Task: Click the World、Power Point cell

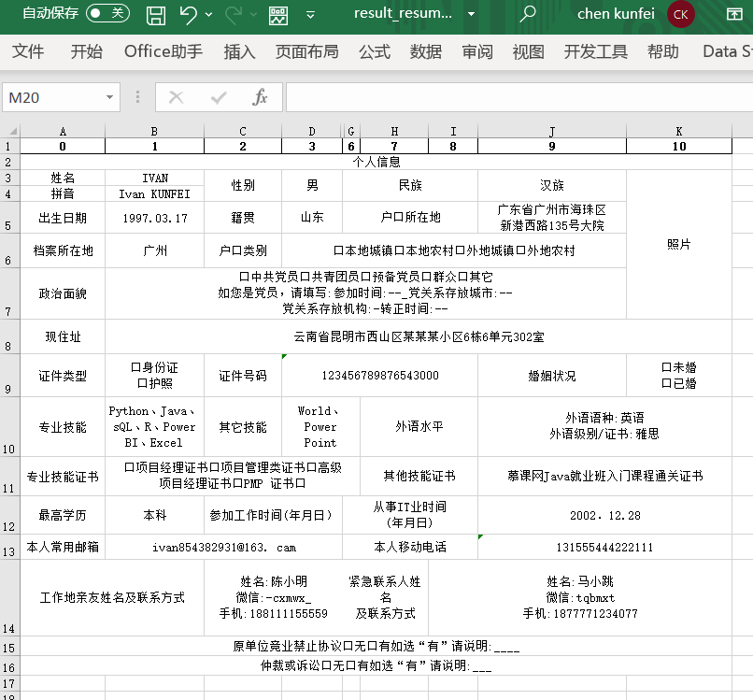Action: 320,426
